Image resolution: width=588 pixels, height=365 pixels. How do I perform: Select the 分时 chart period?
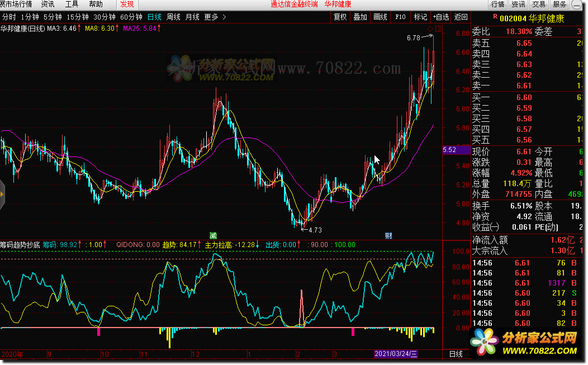(9, 17)
